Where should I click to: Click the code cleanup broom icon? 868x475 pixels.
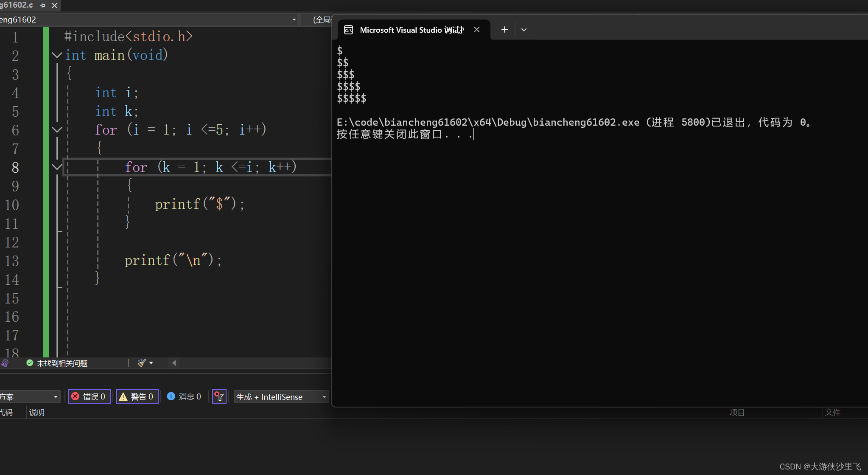point(142,363)
